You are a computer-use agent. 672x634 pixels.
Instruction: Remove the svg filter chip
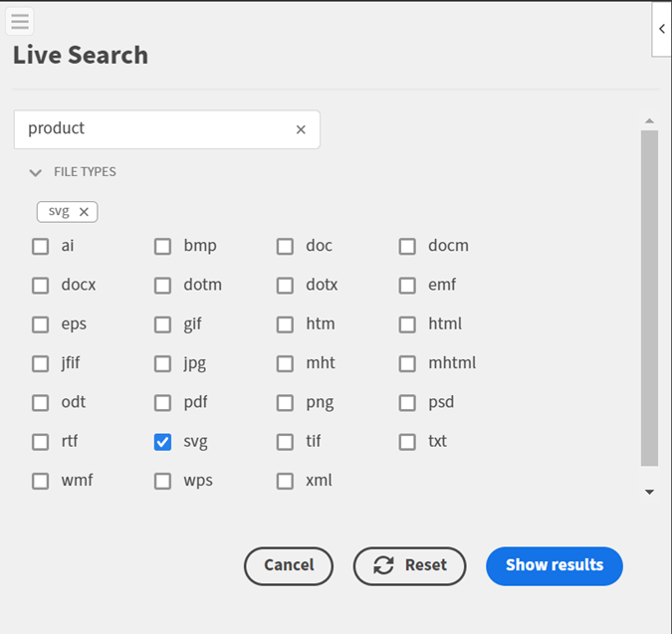(84, 212)
